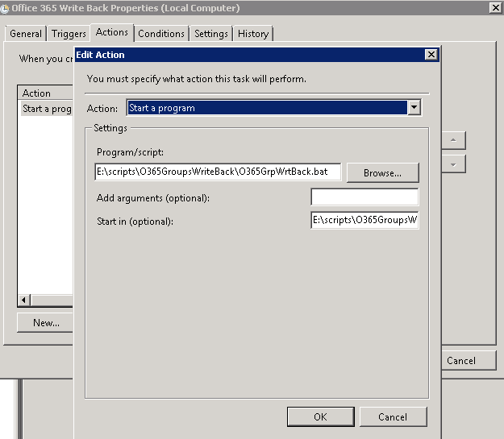Close the Edit Action dialog with X
This screenshot has width=504, height=439.
[x=431, y=55]
